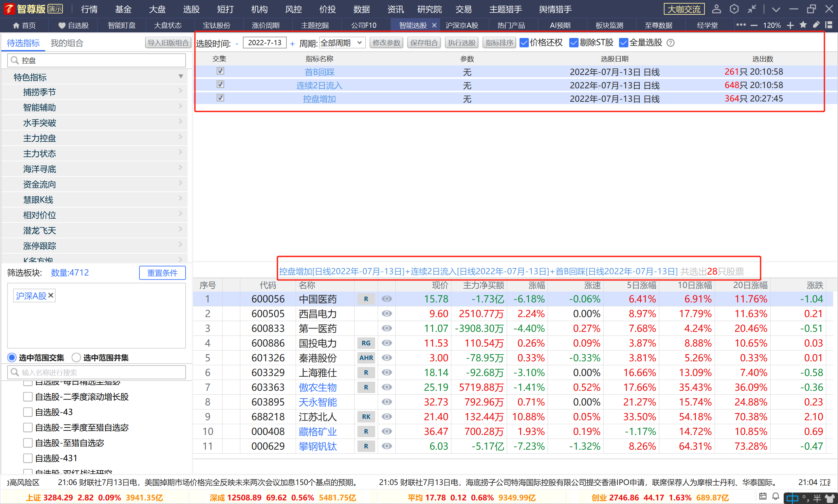Click the 智尊版 app logo
Viewport: 838px width, 504px height.
click(9, 9)
